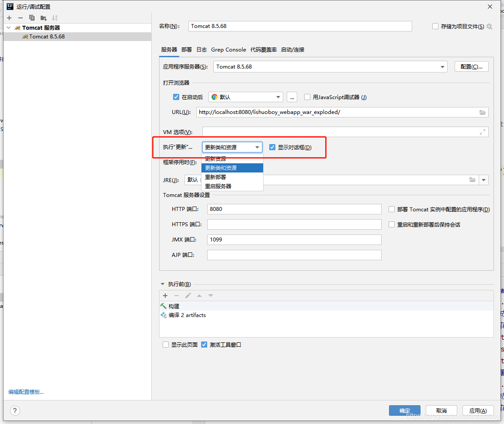The image size is (504, 424).
Task: Uncheck the Show dialog checkbox
Action: [272, 147]
